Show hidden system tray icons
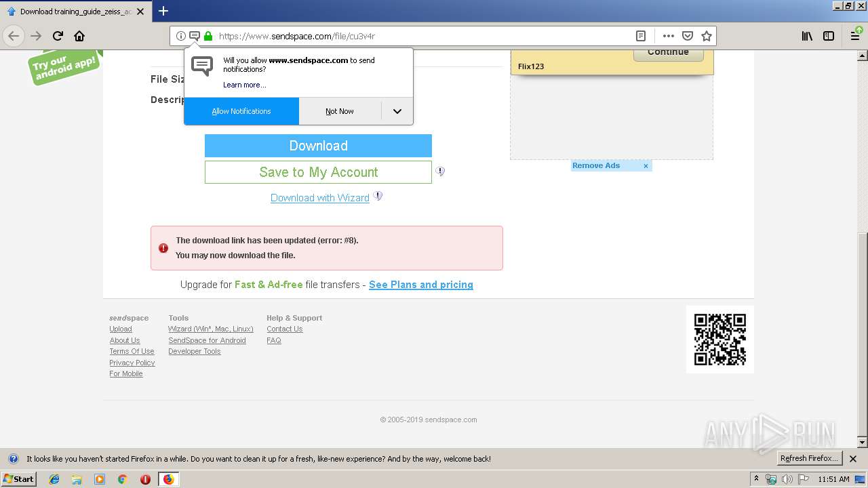 (756, 479)
